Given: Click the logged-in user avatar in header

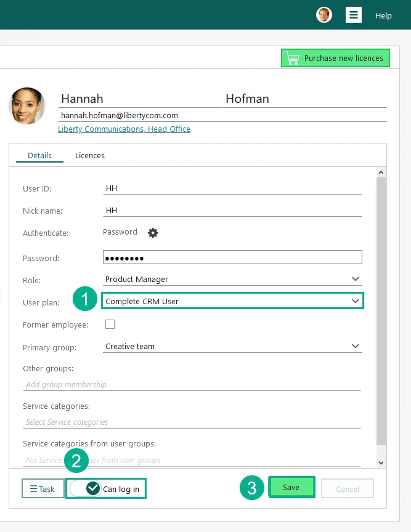Looking at the screenshot, I should click(324, 15).
